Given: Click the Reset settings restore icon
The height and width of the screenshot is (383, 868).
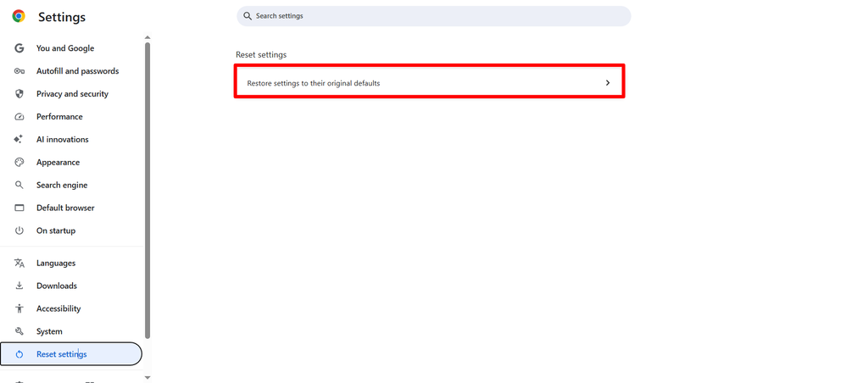Looking at the screenshot, I should 19,354.
